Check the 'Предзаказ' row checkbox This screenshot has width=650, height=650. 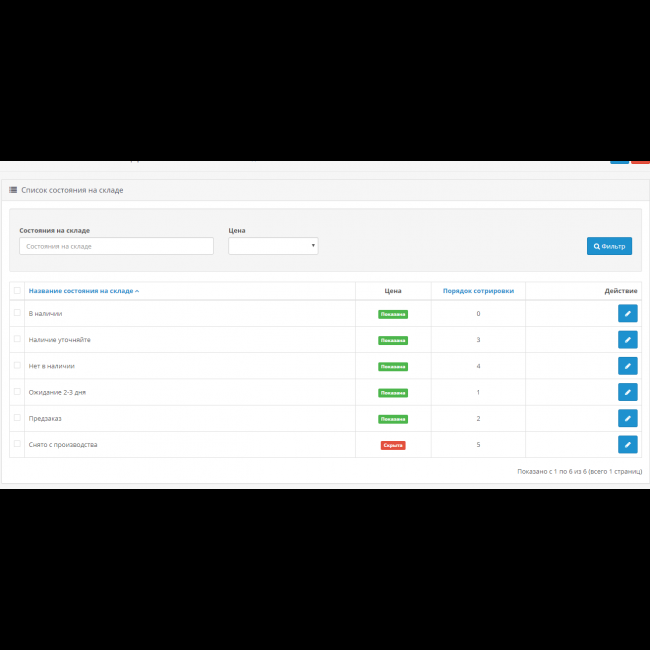[17, 417]
